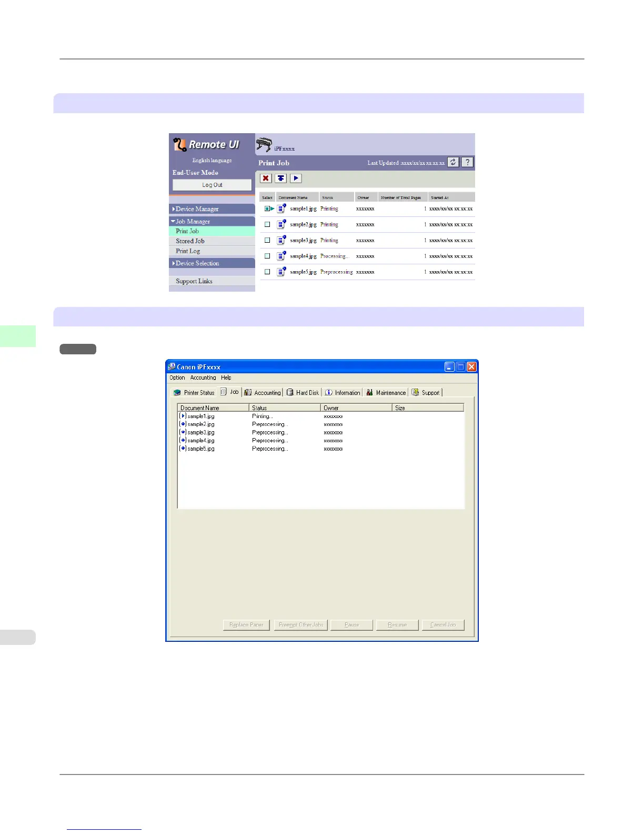
Task: Click the promote job to top icon
Action: (281, 178)
